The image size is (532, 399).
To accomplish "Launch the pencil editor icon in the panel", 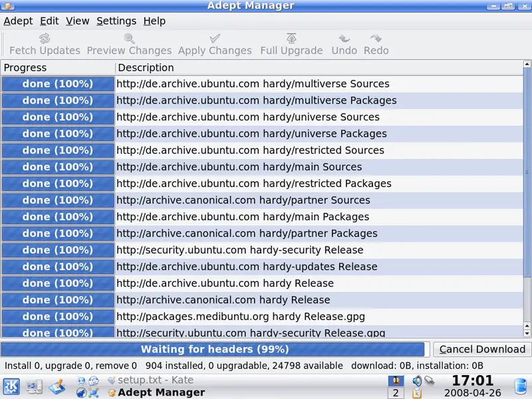I will click(57, 387).
